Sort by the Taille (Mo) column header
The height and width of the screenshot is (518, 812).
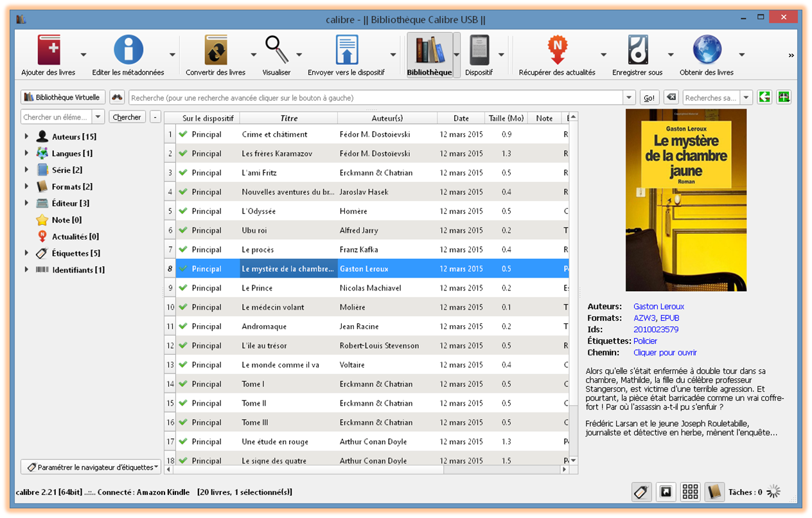click(506, 118)
